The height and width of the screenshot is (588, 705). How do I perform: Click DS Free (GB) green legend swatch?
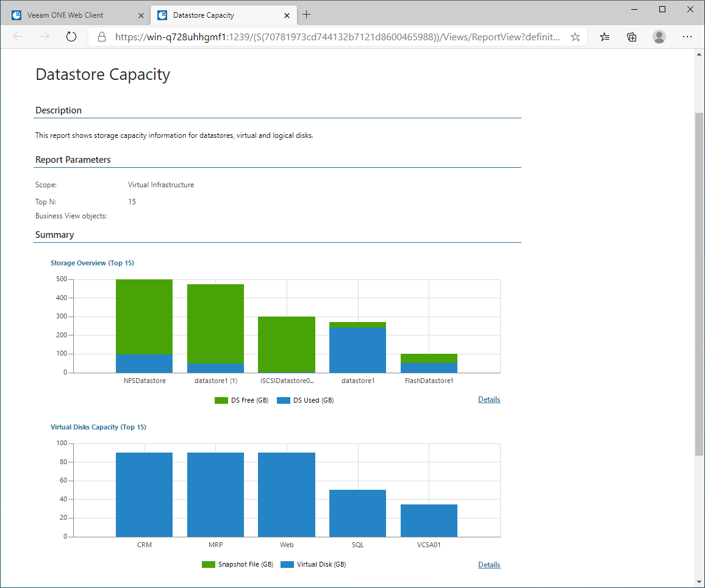click(x=221, y=401)
